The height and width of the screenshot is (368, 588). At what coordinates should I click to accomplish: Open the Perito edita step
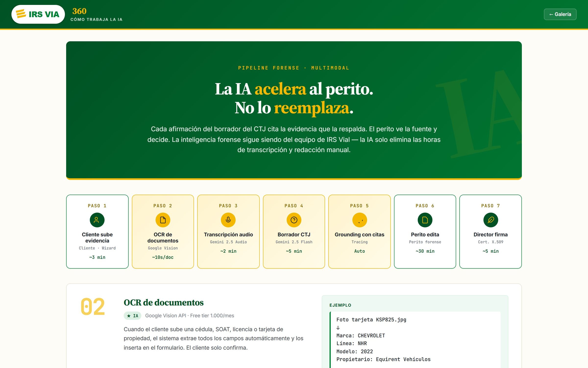pyautogui.click(x=425, y=232)
